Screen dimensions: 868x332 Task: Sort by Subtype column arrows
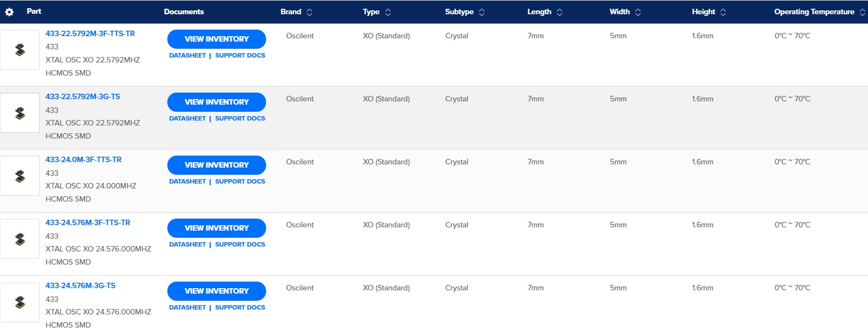[482, 12]
